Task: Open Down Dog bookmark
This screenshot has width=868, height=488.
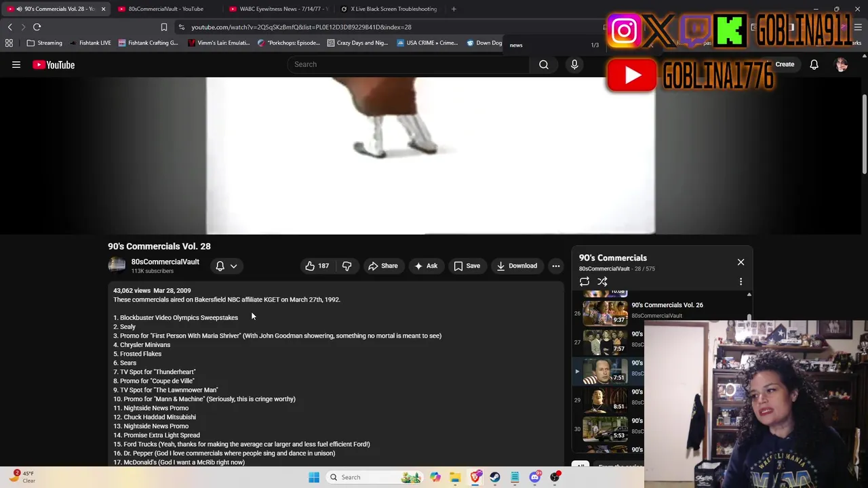Action: coord(484,43)
